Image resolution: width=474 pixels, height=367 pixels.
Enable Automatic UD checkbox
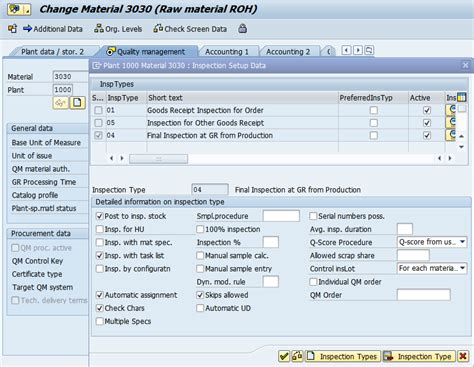(200, 308)
